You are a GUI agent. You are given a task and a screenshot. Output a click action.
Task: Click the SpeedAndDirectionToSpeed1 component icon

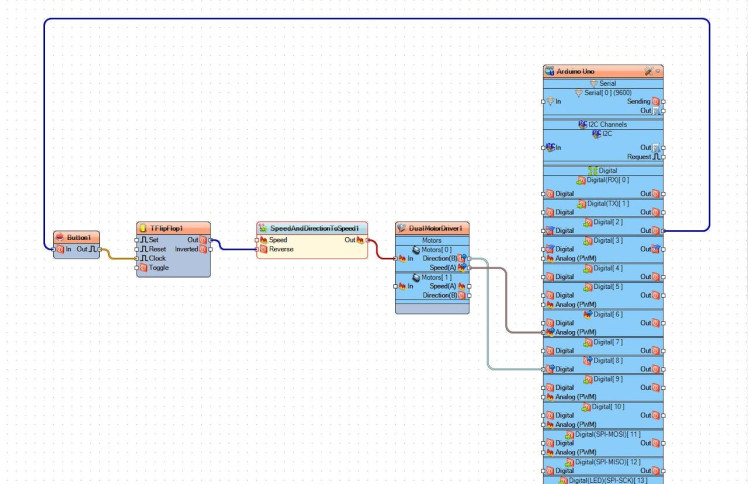(263, 228)
